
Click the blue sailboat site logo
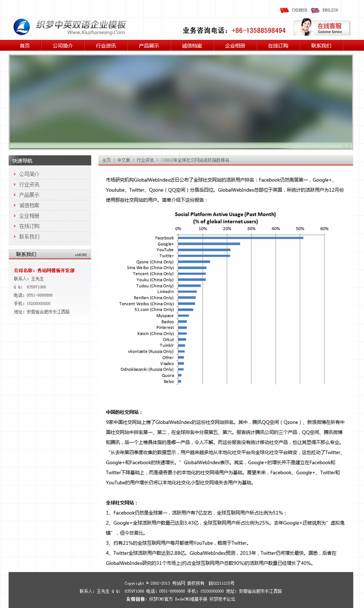22,27
